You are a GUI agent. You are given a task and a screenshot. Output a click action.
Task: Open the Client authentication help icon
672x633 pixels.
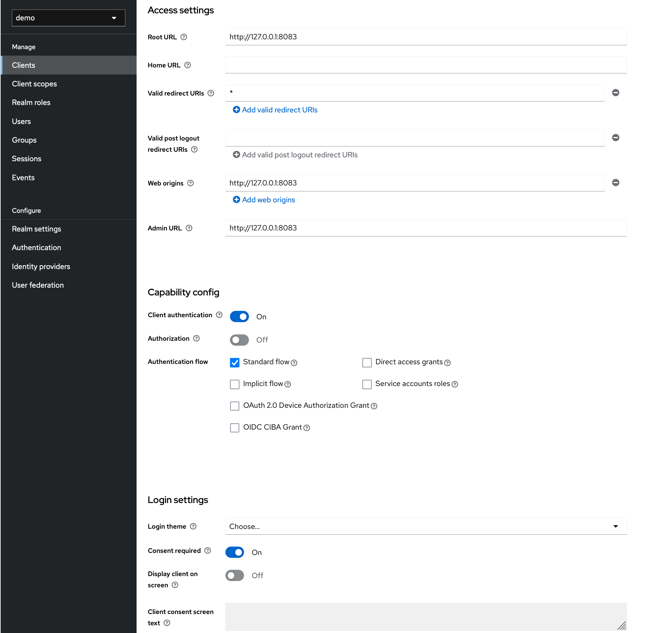(x=219, y=315)
